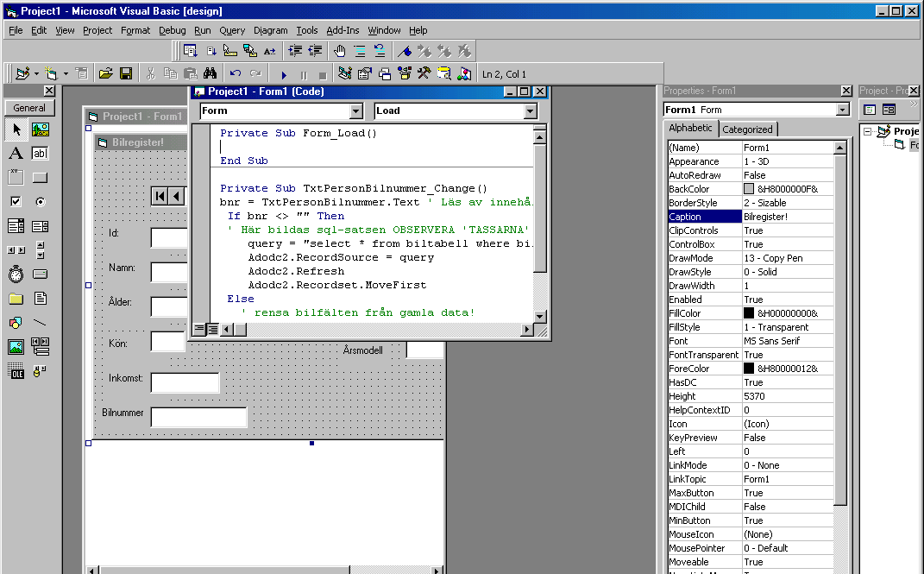Select the FileListBox control tool
The width and height of the screenshot is (924, 574).
40,298
